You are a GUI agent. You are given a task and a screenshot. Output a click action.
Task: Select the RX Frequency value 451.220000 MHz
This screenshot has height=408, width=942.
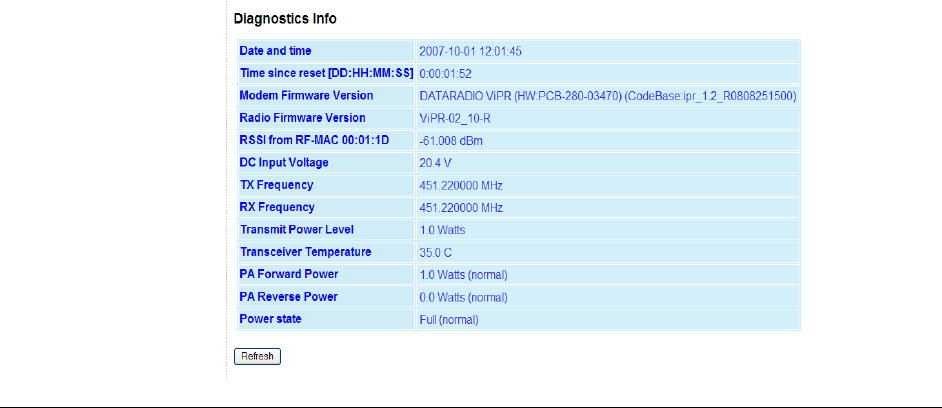pos(461,208)
